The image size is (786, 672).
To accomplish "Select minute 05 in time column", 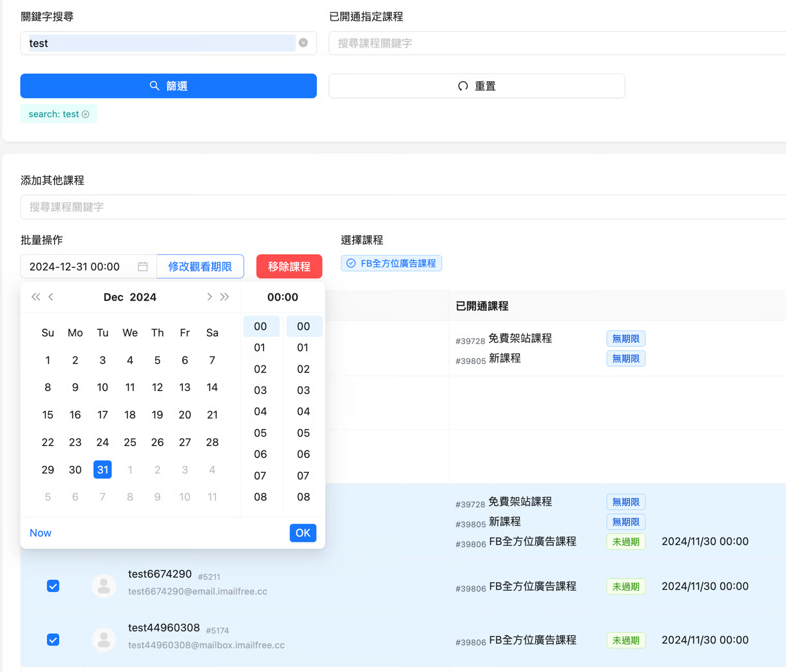I will coord(304,433).
